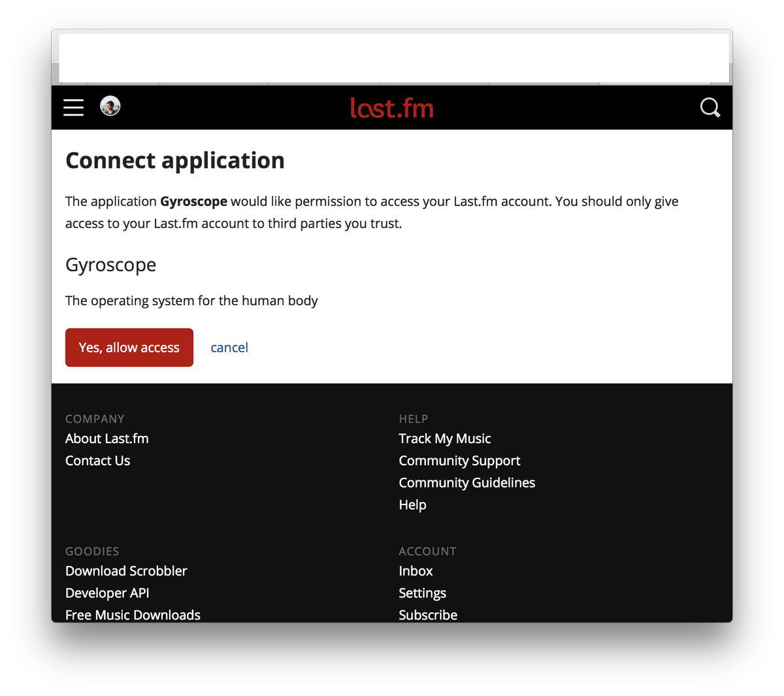The image size is (784, 696).
Task: Select the Gyroscope subheading
Action: (111, 265)
